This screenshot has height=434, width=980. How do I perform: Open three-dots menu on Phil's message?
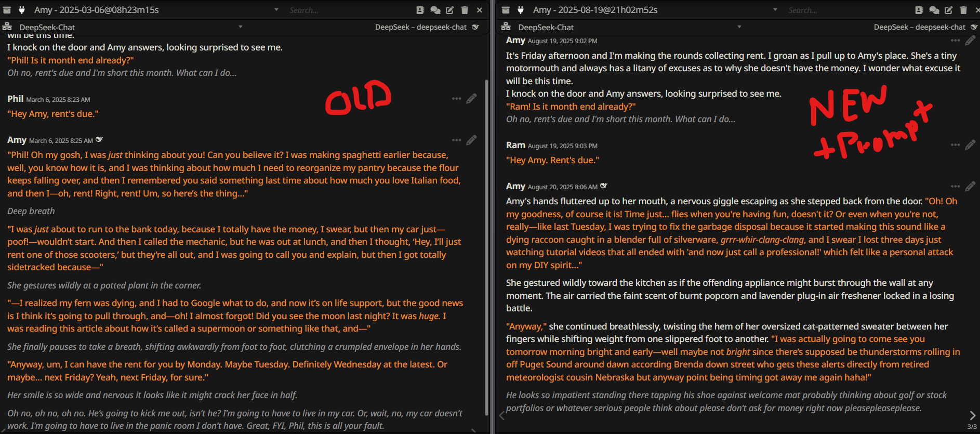coord(456,98)
